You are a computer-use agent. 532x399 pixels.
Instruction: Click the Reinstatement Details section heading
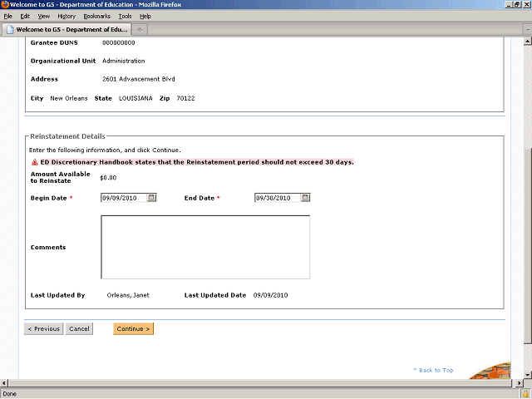pos(67,136)
